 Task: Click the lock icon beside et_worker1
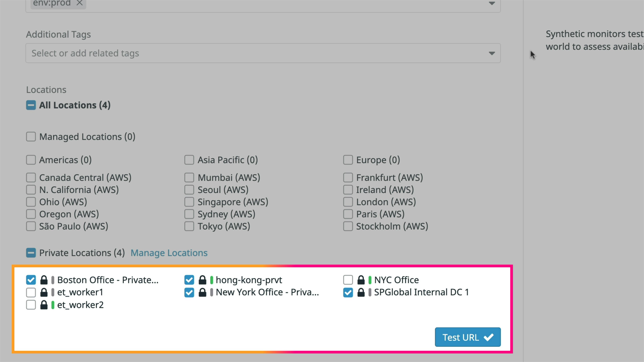pyautogui.click(x=44, y=292)
